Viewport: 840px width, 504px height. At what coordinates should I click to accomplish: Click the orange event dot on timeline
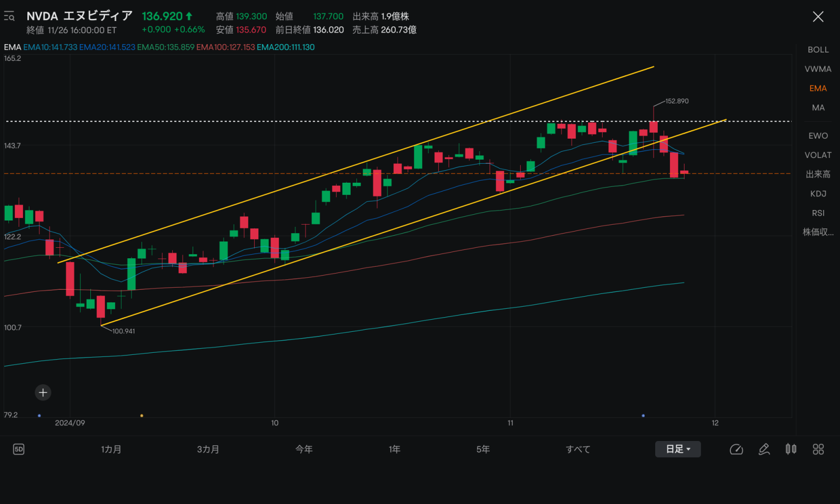tap(142, 416)
